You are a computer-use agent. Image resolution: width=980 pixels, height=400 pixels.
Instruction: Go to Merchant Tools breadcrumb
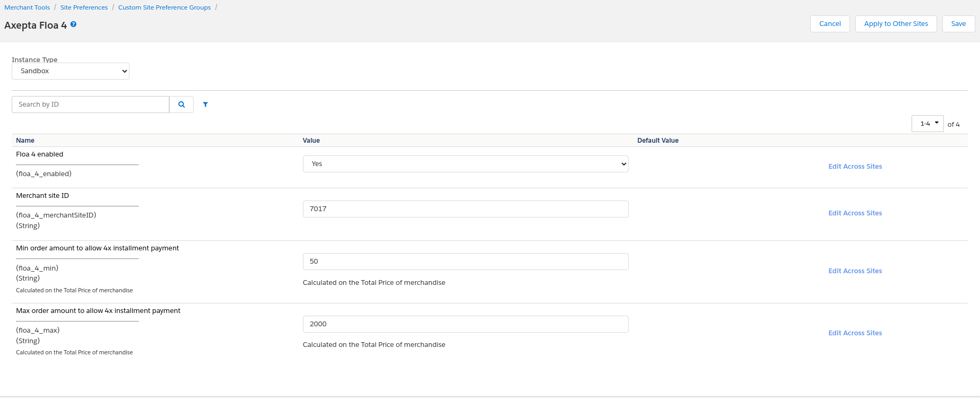tap(27, 7)
